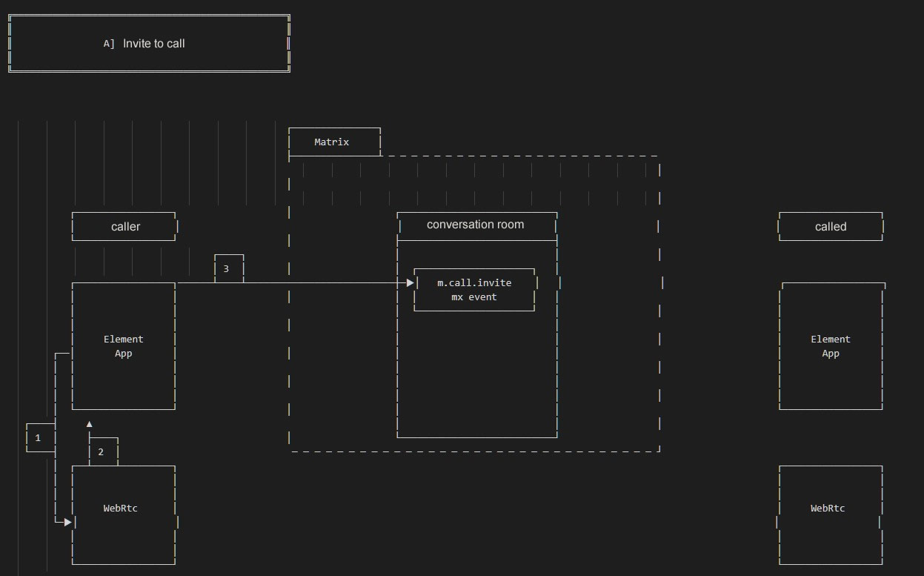The height and width of the screenshot is (576, 924).
Task: Select the caller's WebRtc box
Action: coord(124,515)
